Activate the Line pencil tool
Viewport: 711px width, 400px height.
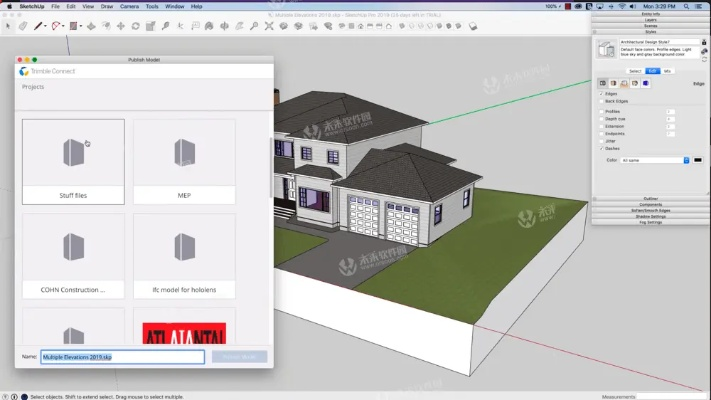click(38, 26)
